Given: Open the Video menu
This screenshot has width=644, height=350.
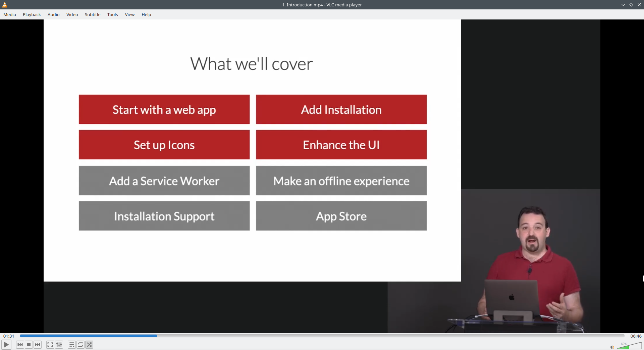Looking at the screenshot, I should [x=72, y=14].
